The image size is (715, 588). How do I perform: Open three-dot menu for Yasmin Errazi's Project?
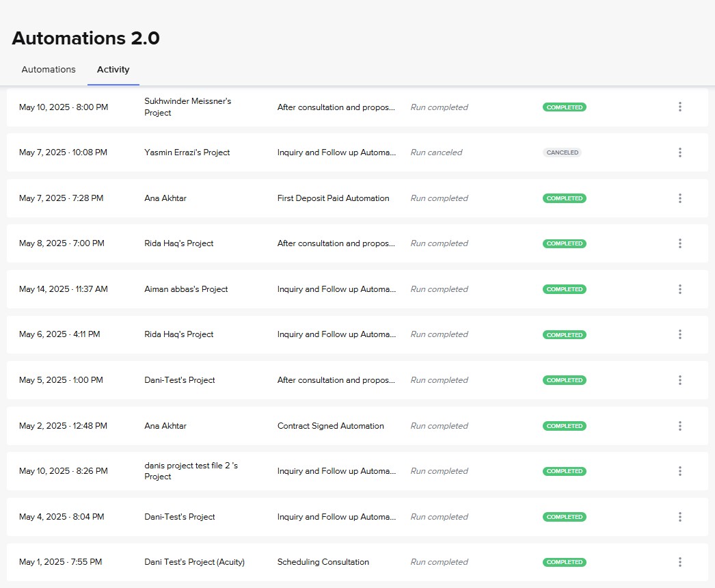pos(679,152)
